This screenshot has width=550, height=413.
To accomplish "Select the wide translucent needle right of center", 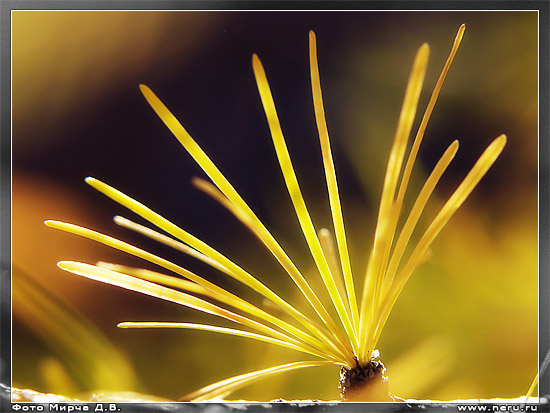I will (393, 196).
